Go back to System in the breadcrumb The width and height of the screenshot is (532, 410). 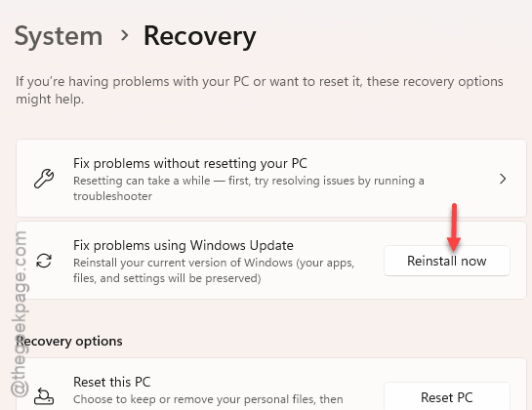(x=59, y=36)
